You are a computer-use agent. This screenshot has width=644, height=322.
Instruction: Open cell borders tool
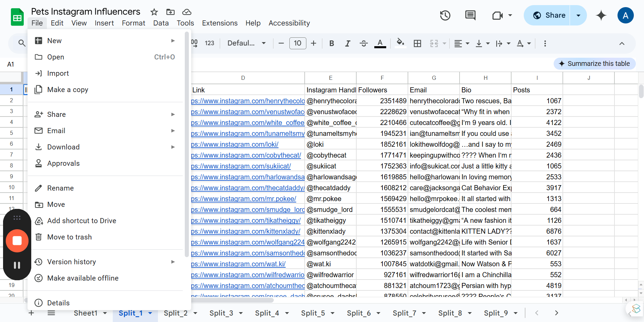pos(417,43)
